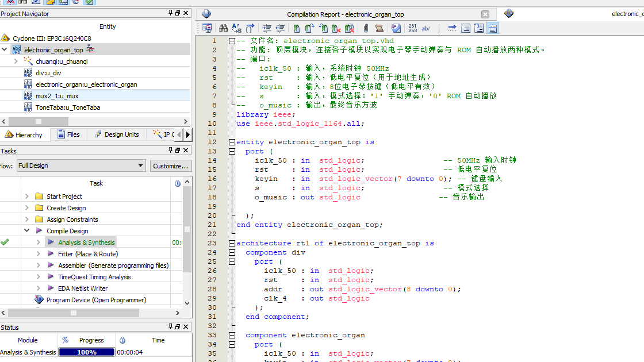Open the Files tab

(x=68, y=134)
